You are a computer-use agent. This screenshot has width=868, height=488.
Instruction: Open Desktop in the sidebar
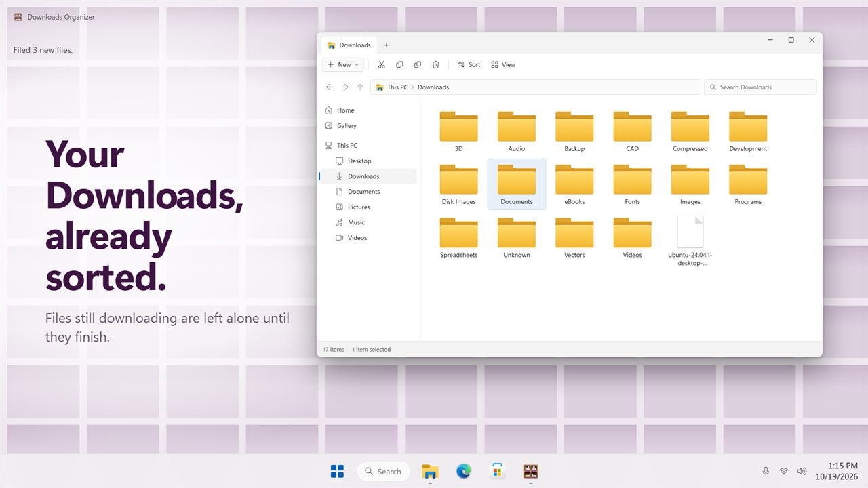tap(368, 161)
